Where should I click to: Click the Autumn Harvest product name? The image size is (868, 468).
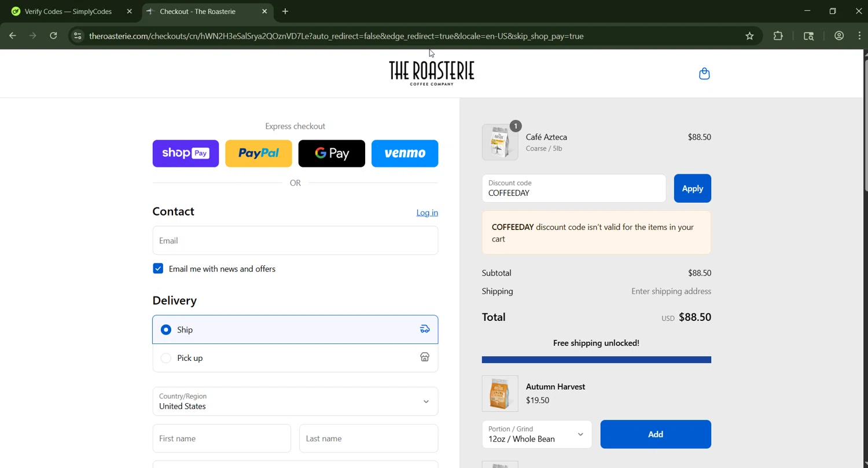coord(556,386)
